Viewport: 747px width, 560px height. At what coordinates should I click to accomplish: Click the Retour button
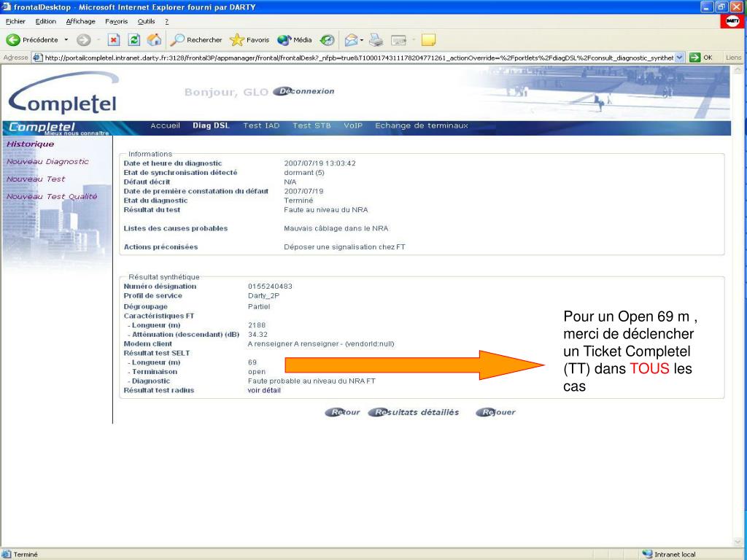(x=343, y=413)
